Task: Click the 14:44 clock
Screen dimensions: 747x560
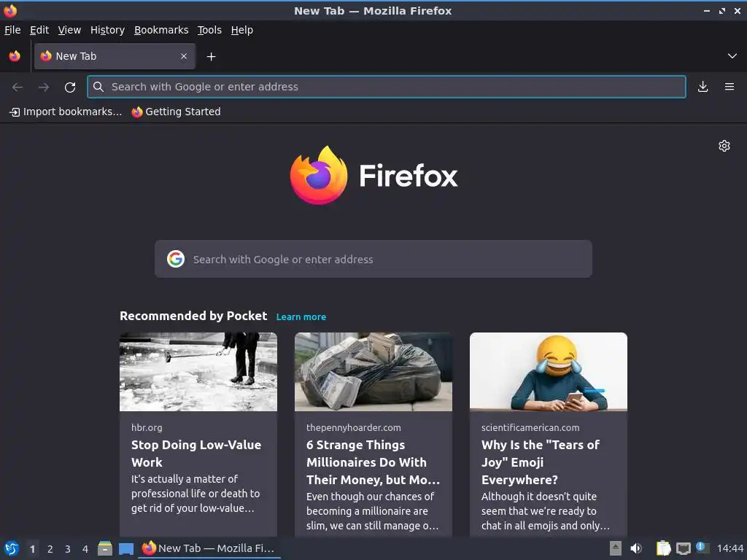Action: tap(729, 548)
